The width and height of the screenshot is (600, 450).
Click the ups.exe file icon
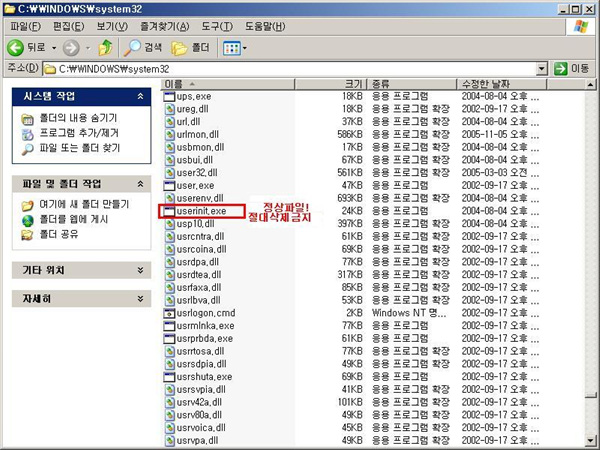(x=169, y=96)
